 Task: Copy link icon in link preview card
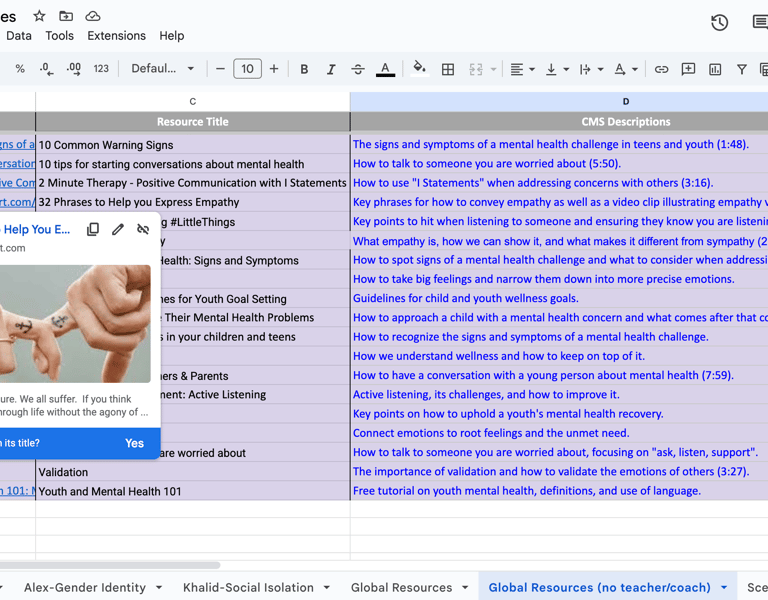[93, 229]
